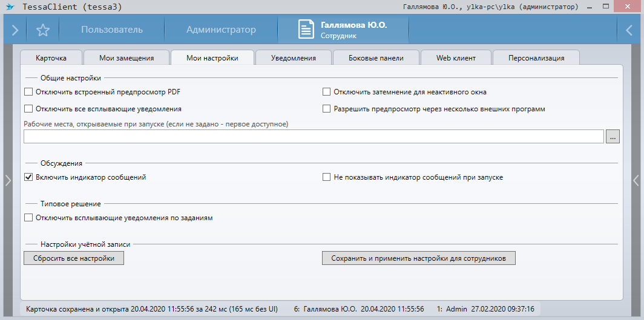Screen dimensions: 644x320
Task: Expand right panel with top-right chevron arrow
Action: tap(629, 30)
